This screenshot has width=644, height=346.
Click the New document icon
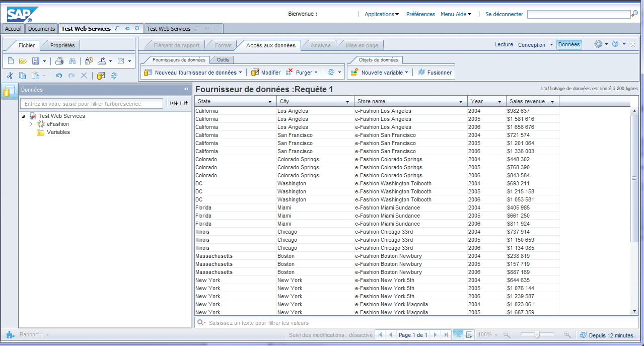coord(11,61)
